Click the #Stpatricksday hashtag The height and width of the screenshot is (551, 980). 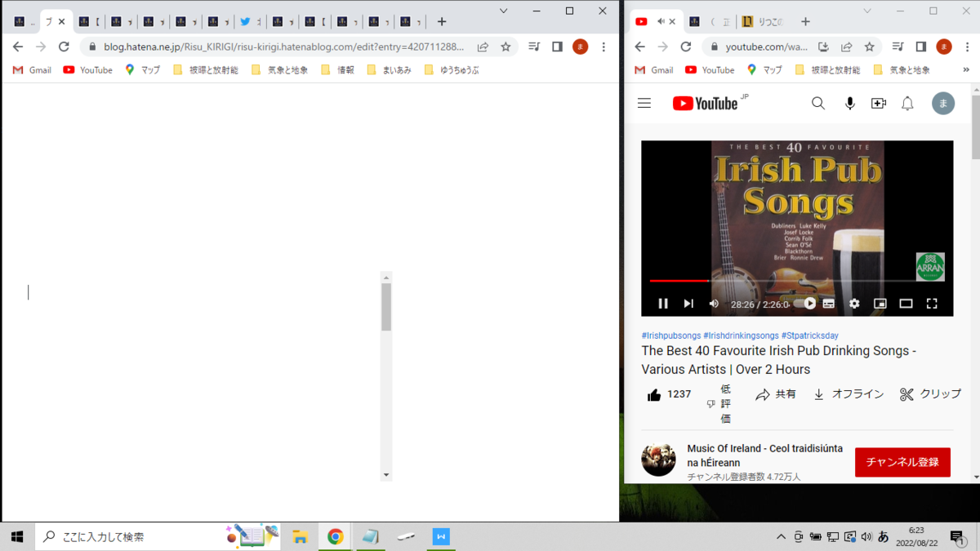tap(809, 335)
